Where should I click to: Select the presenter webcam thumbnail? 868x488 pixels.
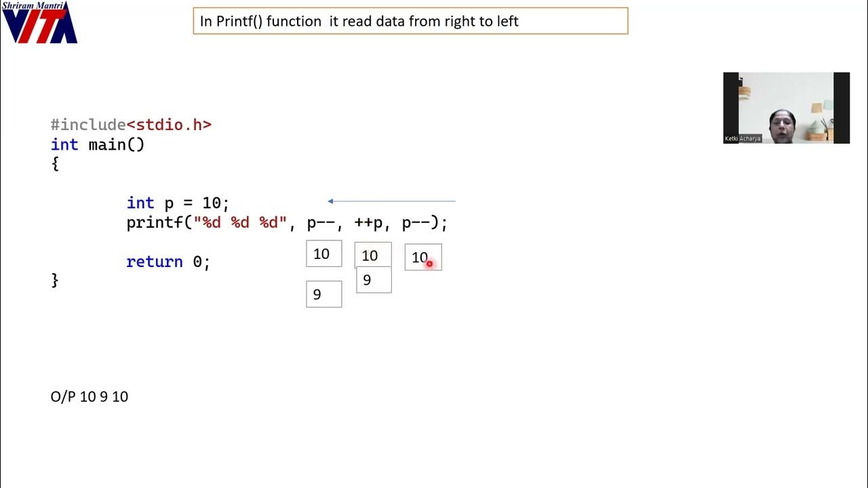click(786, 108)
